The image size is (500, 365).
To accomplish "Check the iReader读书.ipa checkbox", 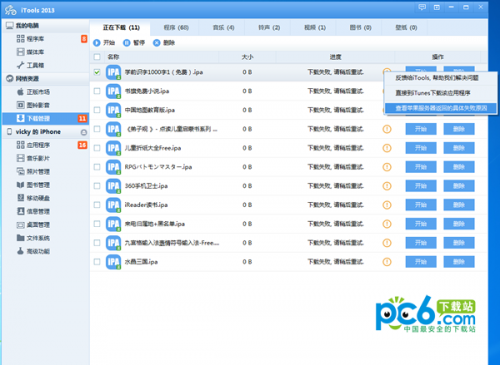I will (x=97, y=205).
